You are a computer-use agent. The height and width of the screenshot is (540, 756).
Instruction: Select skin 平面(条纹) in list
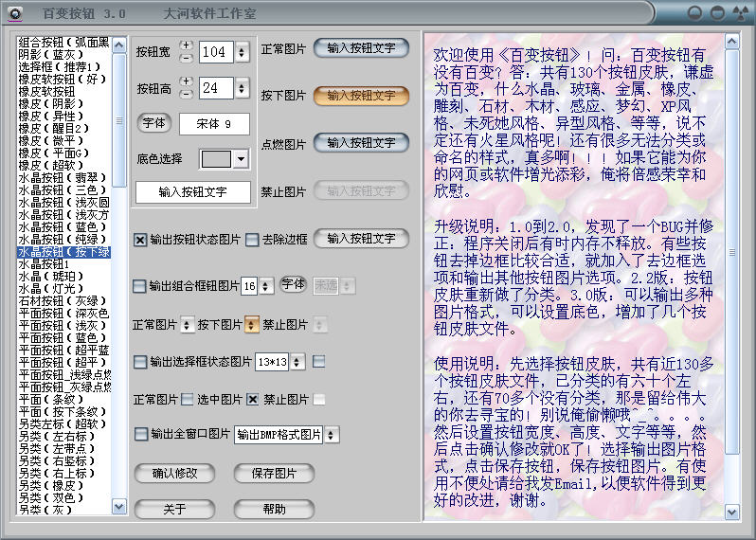pos(64,400)
